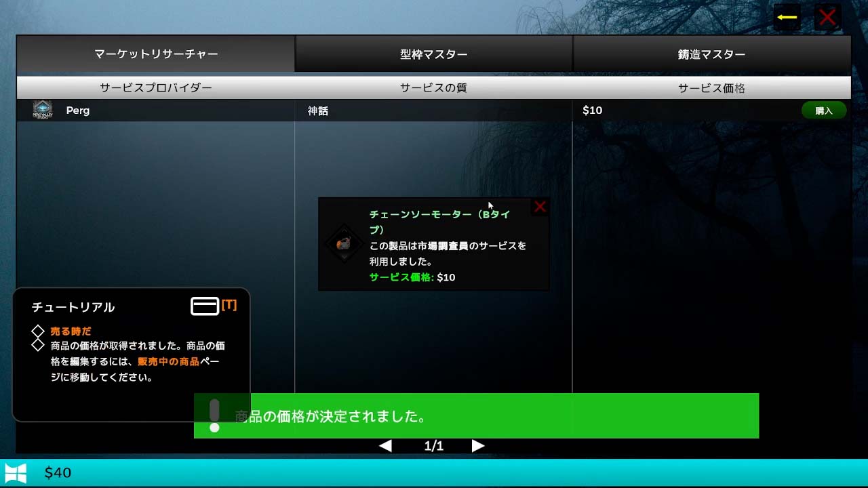Dismiss the chainsaw motor popup
868x488 pixels.
pos(540,207)
